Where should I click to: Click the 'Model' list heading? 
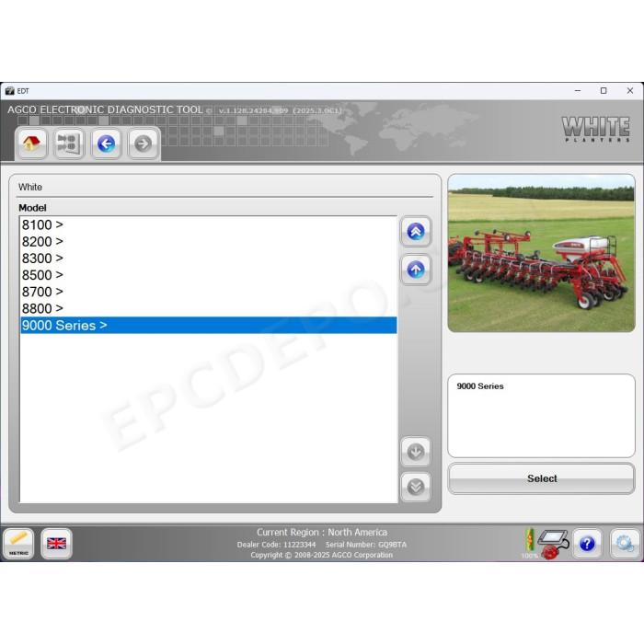pyautogui.click(x=32, y=208)
